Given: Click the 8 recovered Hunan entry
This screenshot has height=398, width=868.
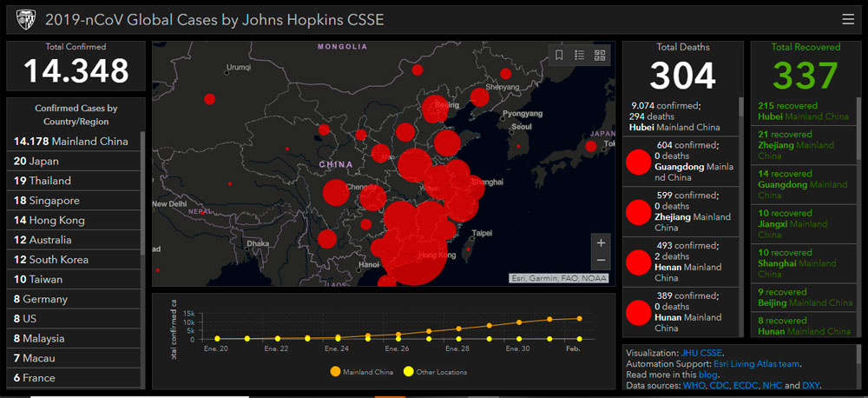Looking at the screenshot, I should tap(801, 325).
